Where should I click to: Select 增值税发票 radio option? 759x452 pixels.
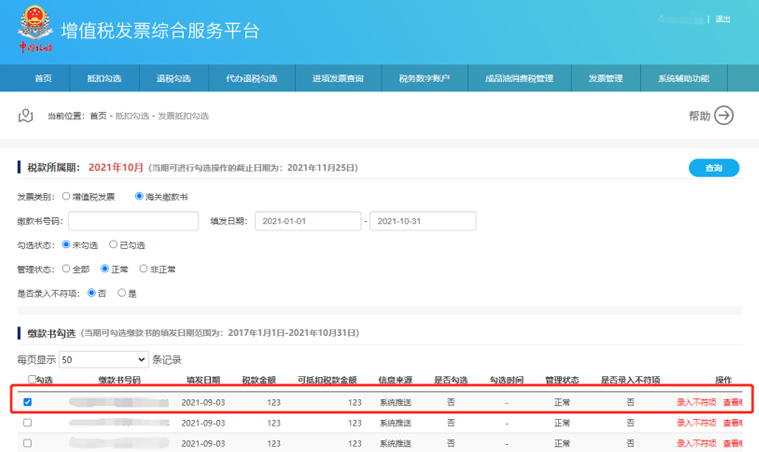tap(66, 196)
